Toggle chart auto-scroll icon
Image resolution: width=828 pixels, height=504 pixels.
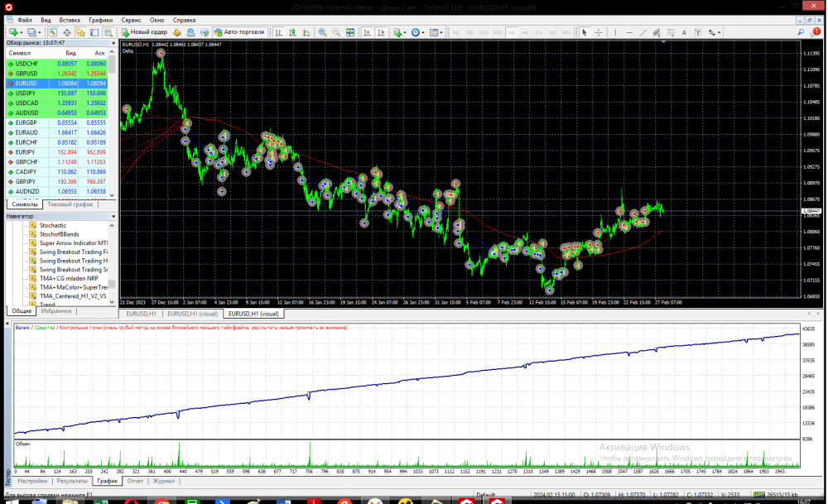click(x=367, y=32)
